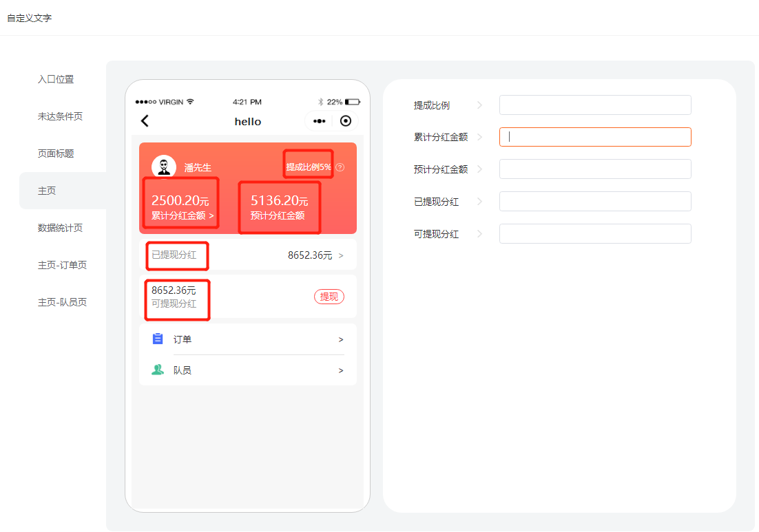The image size is (759, 532).
Task: Click the 提成比例5% text in preview
Action: pos(309,167)
